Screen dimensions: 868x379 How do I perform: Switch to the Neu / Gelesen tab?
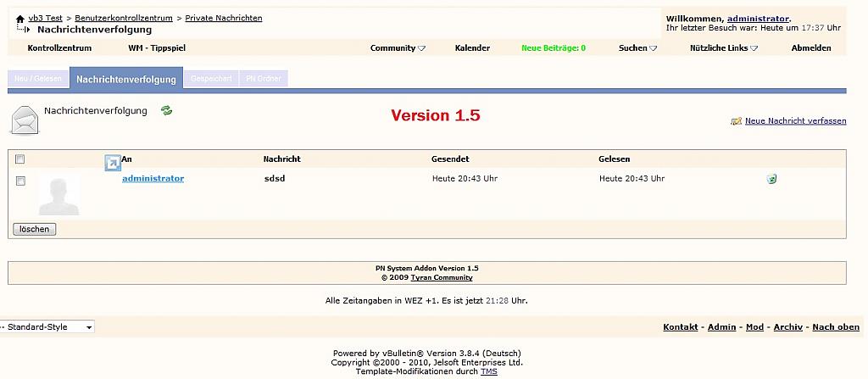(x=38, y=79)
